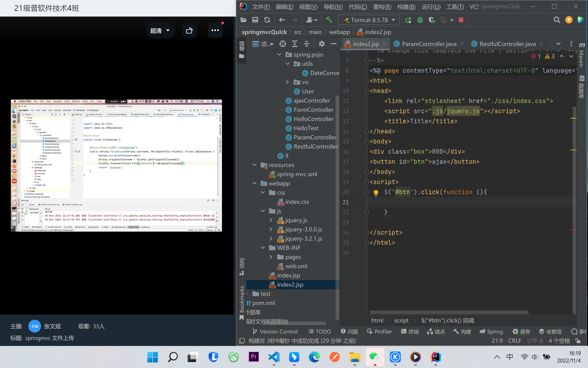Screen dimensions: 588x368
Task: Rerun Tomcat with the green run icon
Action: coord(408,20)
